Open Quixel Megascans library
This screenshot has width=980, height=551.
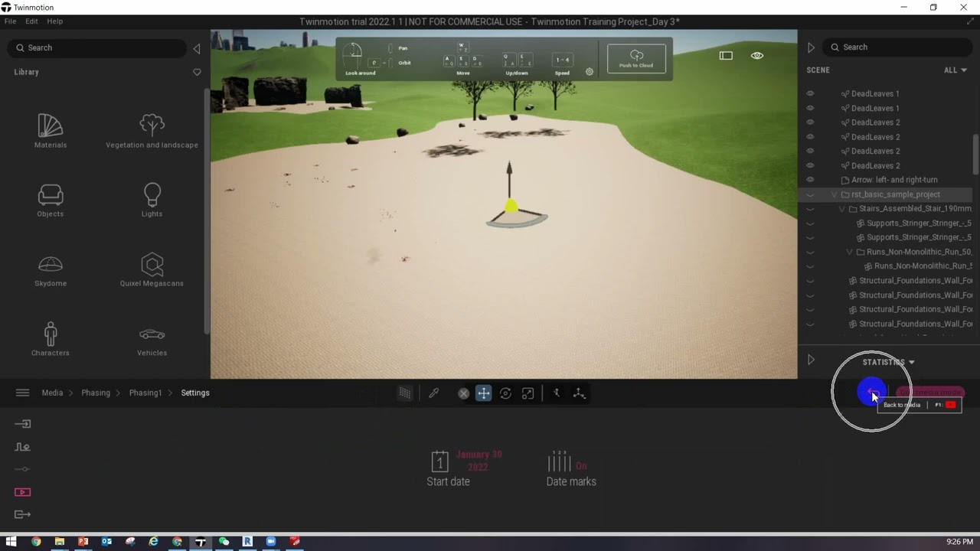pos(152,270)
